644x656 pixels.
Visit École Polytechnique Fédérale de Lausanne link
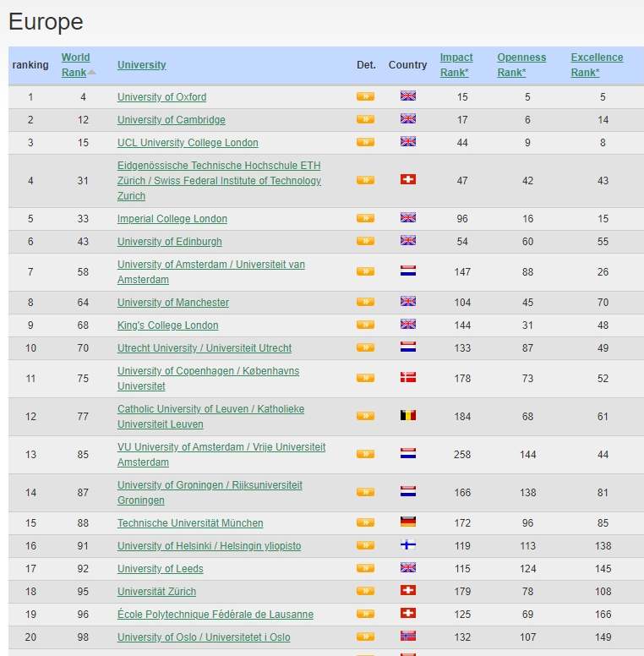(215, 615)
